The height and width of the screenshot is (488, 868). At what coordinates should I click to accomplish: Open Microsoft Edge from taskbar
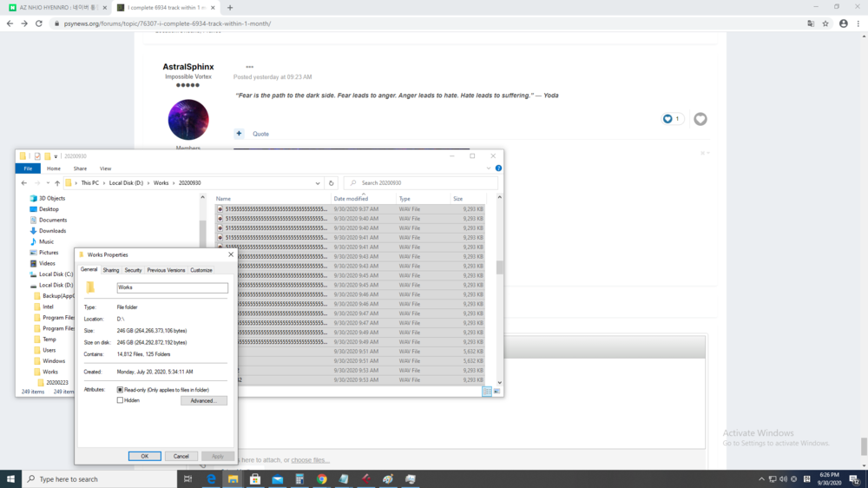[211, 478]
